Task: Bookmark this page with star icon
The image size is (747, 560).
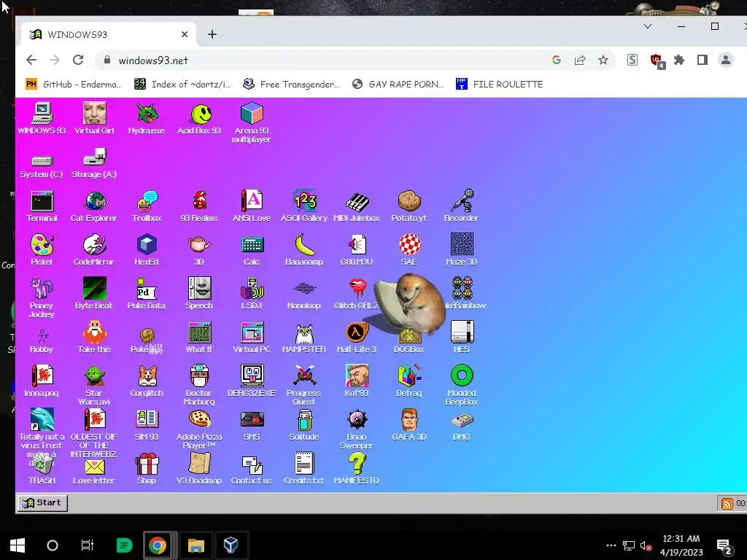Action: pyautogui.click(x=603, y=60)
